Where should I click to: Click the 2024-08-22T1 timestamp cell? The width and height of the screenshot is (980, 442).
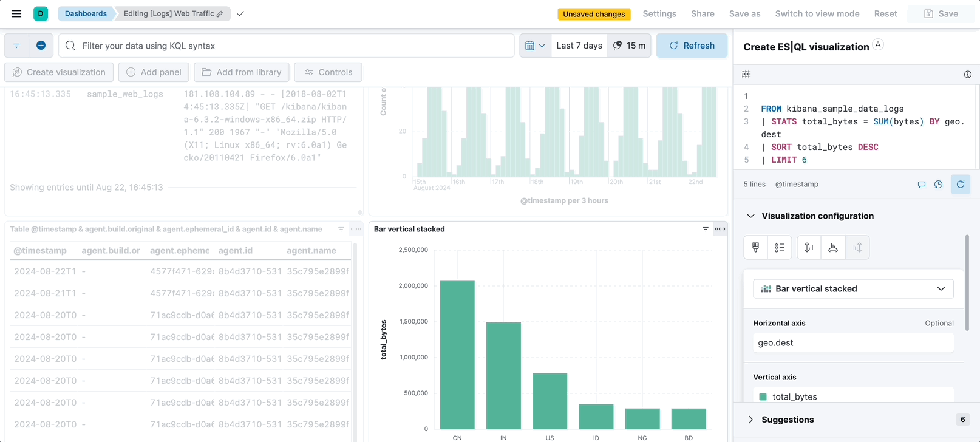[45, 271]
